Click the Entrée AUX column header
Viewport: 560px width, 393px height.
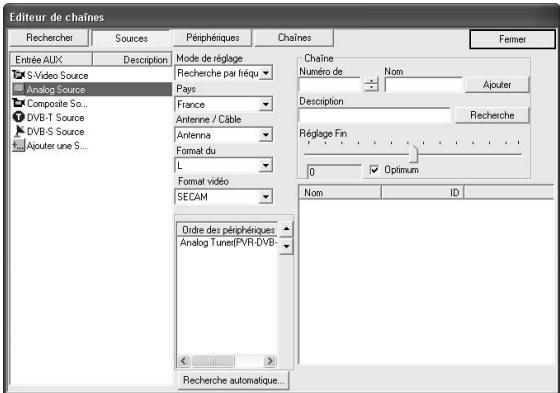pyautogui.click(x=51, y=60)
